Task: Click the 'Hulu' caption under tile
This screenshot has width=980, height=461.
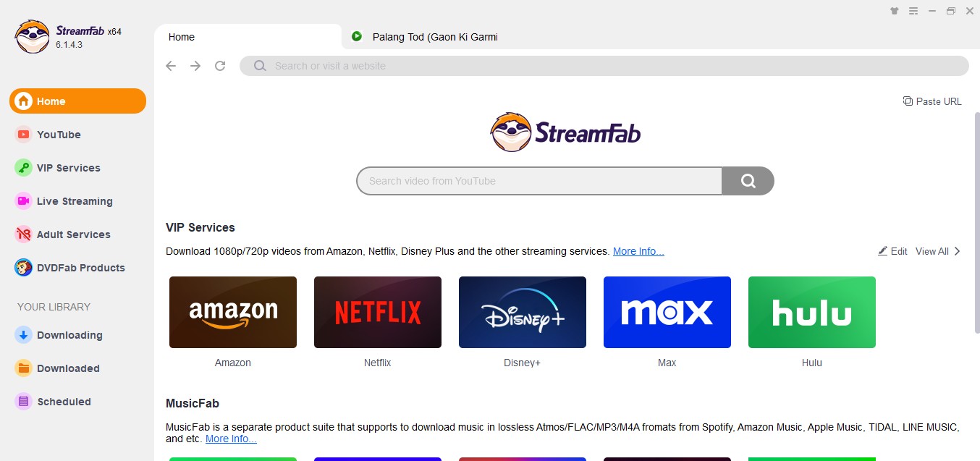Action: [812, 363]
